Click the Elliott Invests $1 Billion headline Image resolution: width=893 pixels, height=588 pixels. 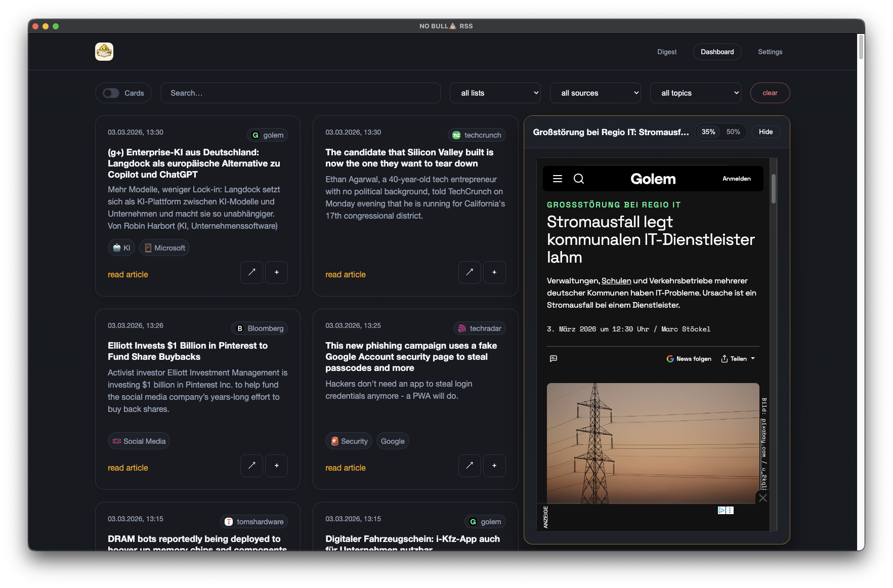(x=188, y=351)
